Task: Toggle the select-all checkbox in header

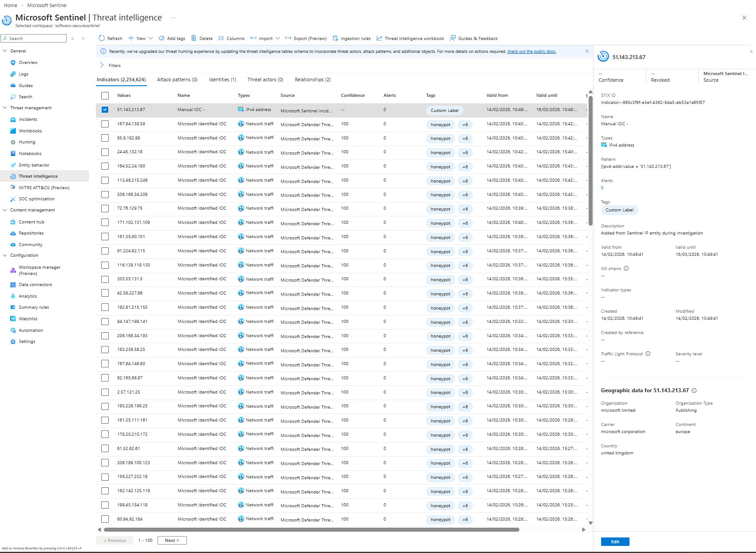Action: (105, 95)
